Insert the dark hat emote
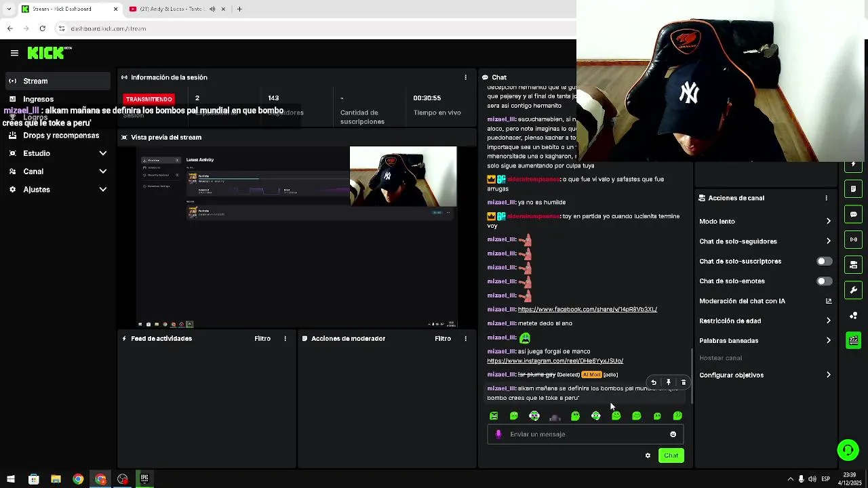This screenshot has height=488, width=868. [x=555, y=416]
